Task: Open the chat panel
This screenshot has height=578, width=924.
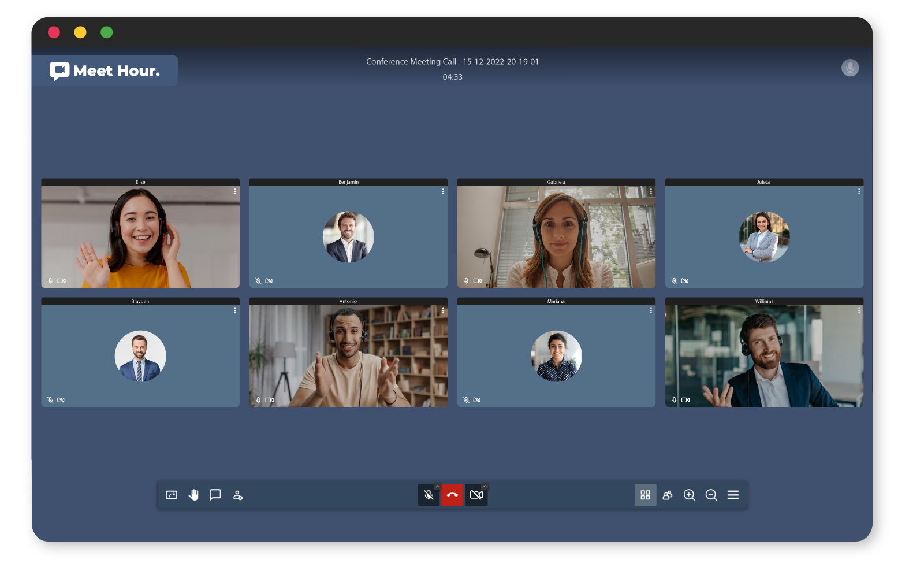Action: pos(215,495)
